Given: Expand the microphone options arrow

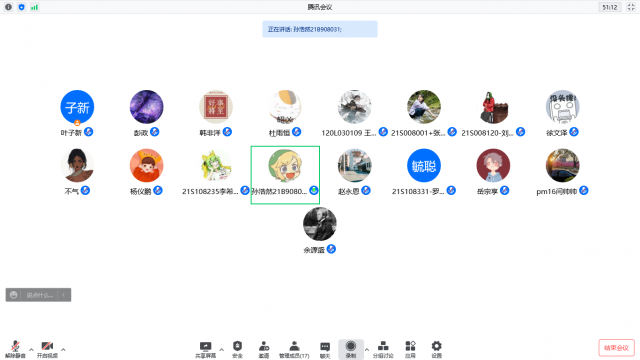Looking at the screenshot, I should click(31, 350).
